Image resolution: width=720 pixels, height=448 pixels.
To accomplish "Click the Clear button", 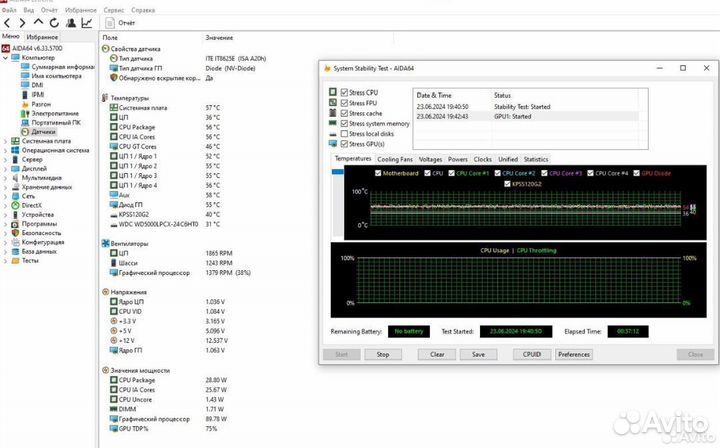I will click(437, 354).
